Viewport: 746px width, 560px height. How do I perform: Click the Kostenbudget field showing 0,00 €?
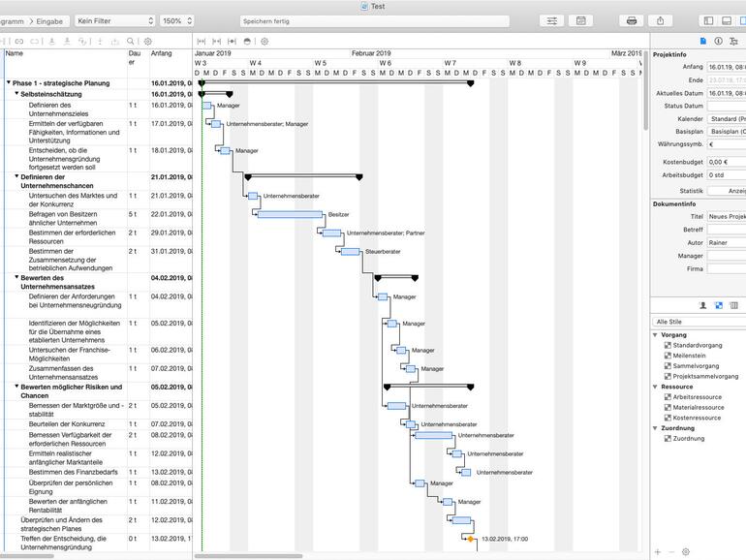pos(727,162)
